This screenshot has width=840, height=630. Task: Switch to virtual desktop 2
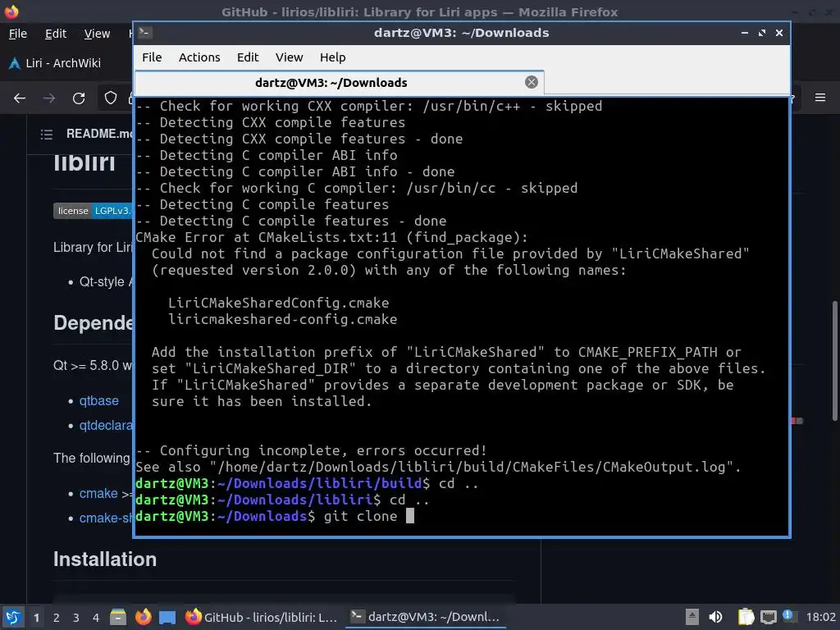(57, 618)
